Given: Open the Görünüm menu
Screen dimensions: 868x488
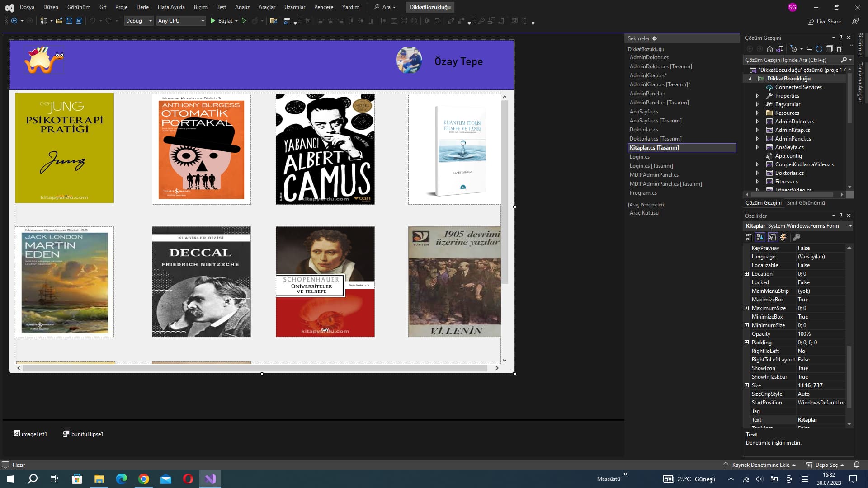Looking at the screenshot, I should 79,7.
